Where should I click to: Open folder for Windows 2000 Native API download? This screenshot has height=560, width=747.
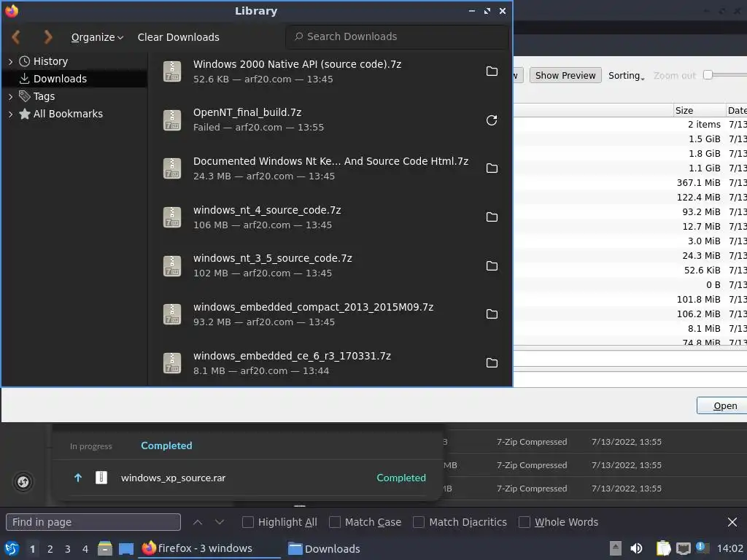tap(492, 71)
